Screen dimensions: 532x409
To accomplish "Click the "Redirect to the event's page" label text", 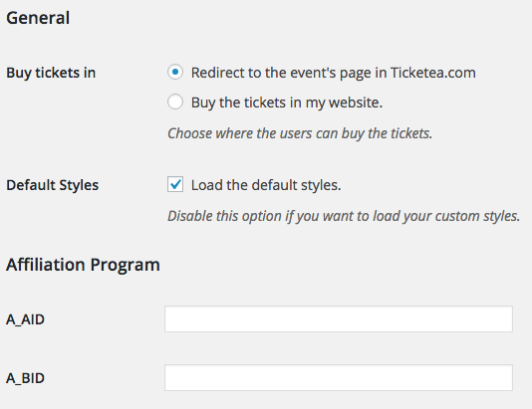I will click(x=281, y=73).
